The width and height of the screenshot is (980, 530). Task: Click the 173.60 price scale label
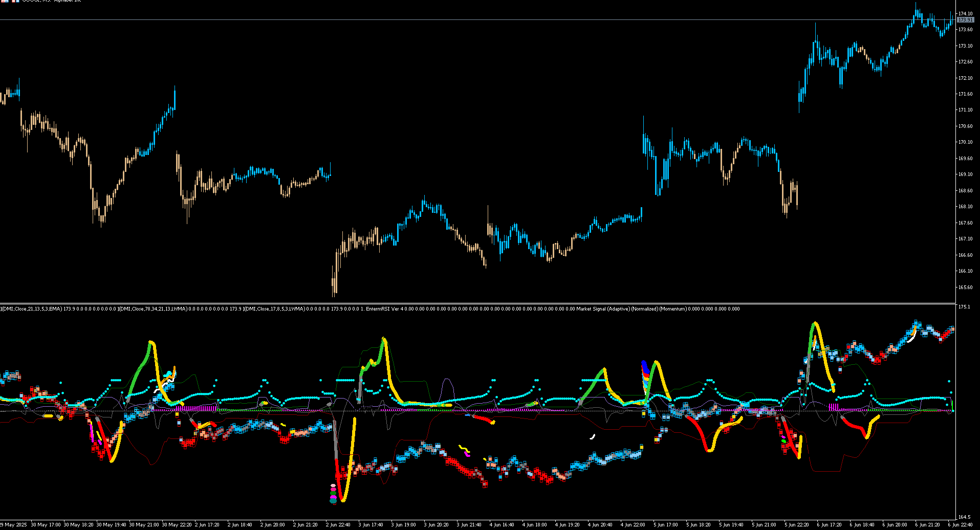(x=965, y=30)
